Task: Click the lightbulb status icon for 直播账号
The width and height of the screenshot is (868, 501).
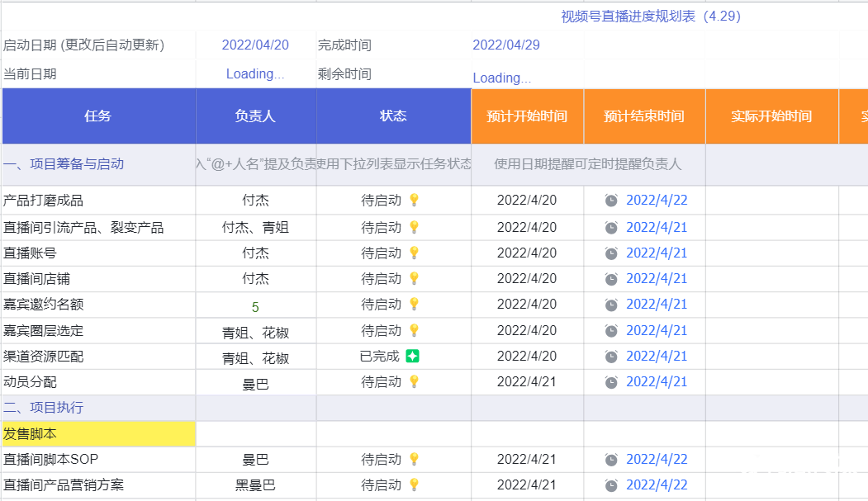Action: tap(414, 253)
